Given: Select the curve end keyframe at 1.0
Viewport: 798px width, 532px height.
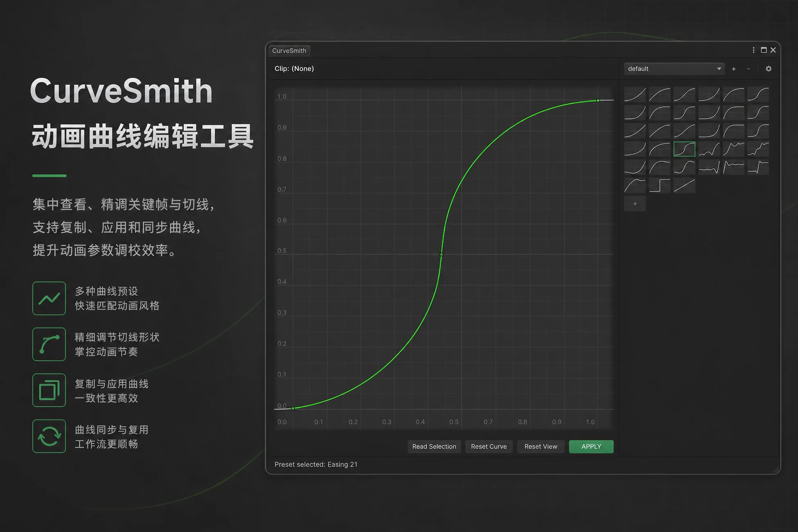Looking at the screenshot, I should 598,100.
